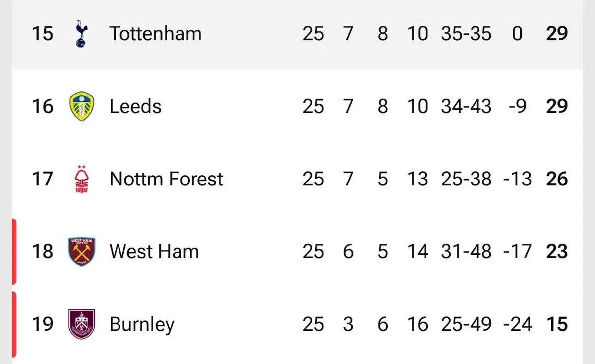Tap the West Ham club crest
Viewport: 595px width, 364px height.
[x=82, y=251]
